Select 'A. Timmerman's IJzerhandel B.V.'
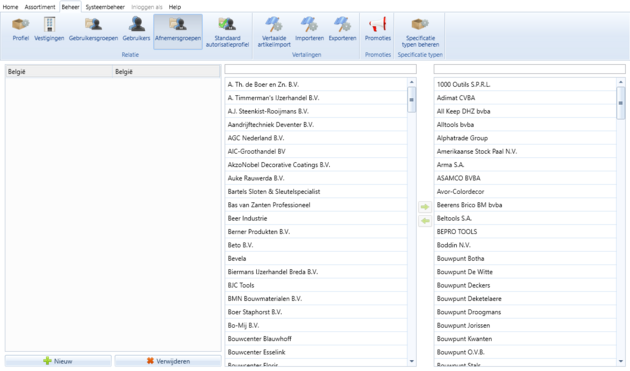This screenshot has height=371, width=630. pos(316,98)
